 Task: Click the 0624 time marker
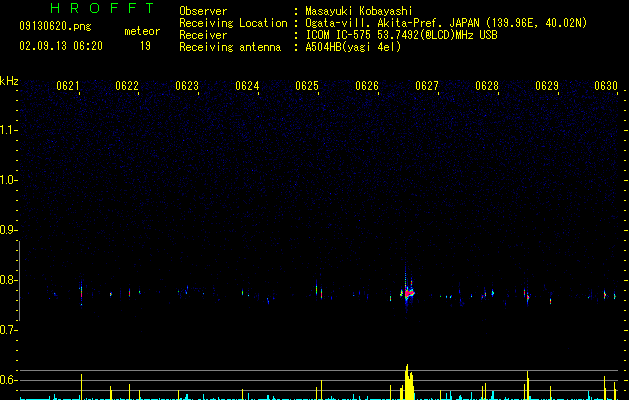(x=247, y=86)
